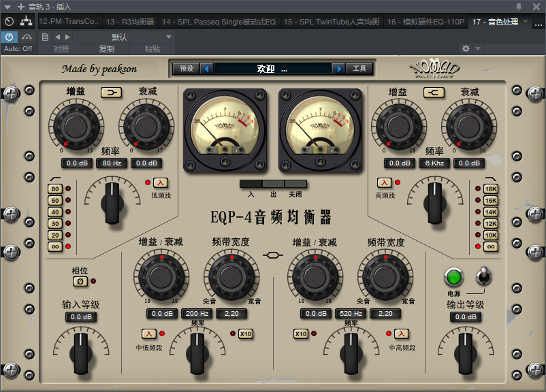Viewport: 546px width, 392px height.
Task: Select the 80 low-cut filter button
Action: pos(55,189)
